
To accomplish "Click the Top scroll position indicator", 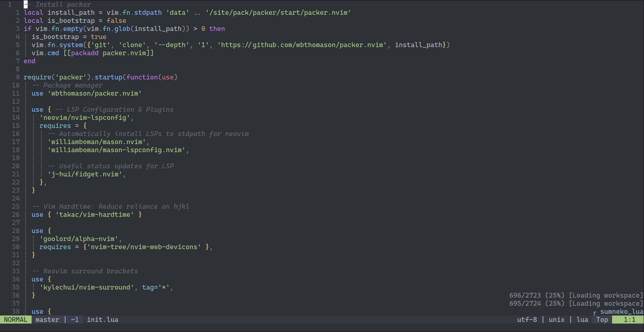I will [x=602, y=319].
